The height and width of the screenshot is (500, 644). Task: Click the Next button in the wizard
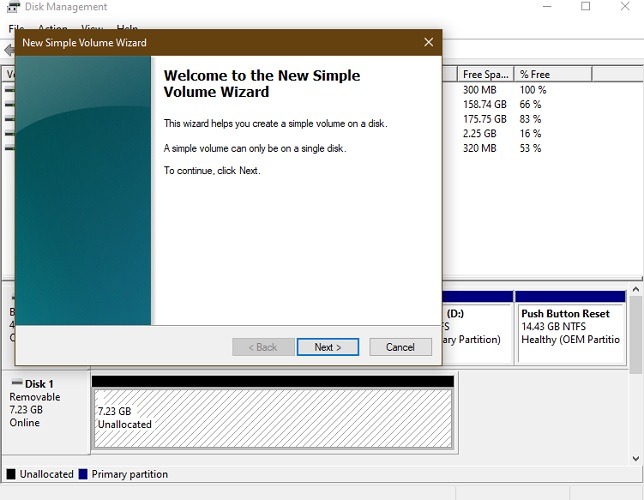[327, 347]
